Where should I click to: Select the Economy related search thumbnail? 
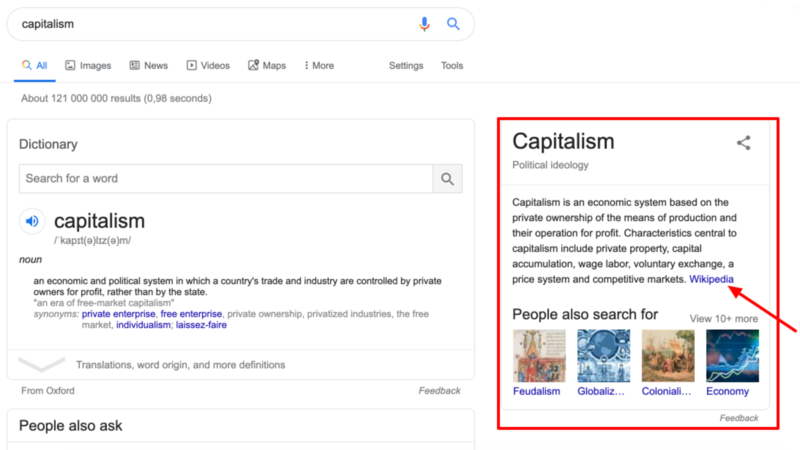(x=732, y=357)
